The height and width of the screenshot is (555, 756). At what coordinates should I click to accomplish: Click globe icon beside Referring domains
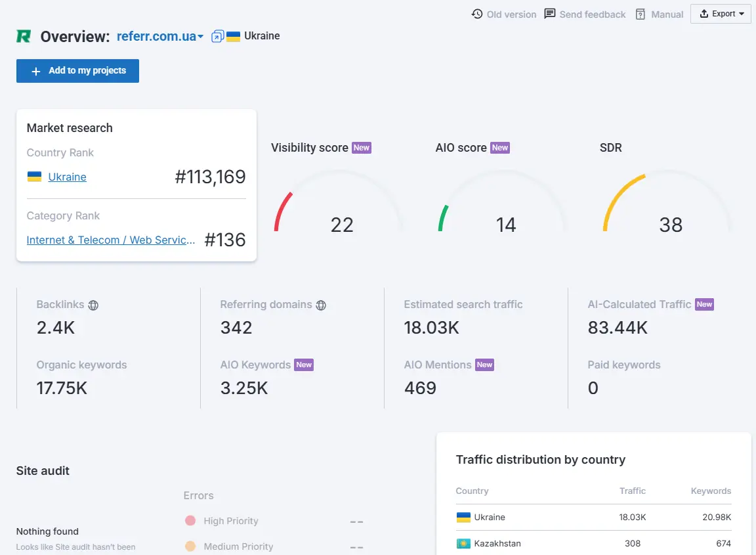click(x=321, y=305)
